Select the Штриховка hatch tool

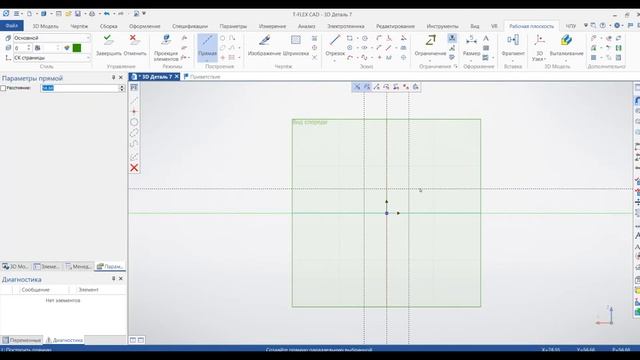point(296,45)
